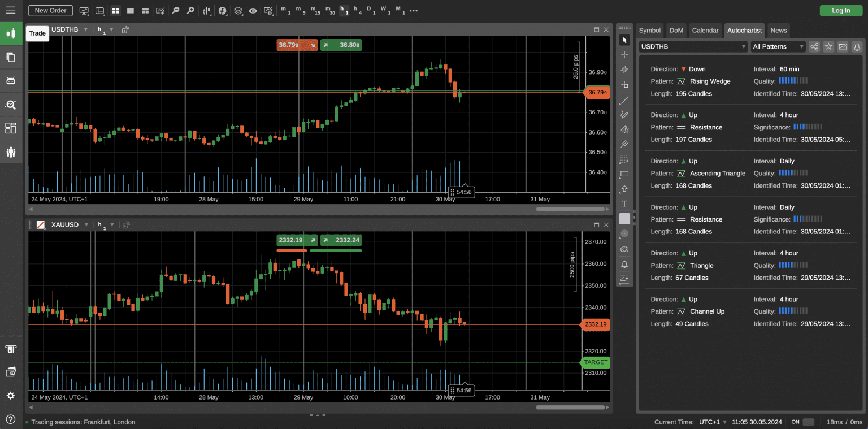Toggle XAUUSD chart streaming link icon
The width and height of the screenshot is (868, 429).
point(125,225)
